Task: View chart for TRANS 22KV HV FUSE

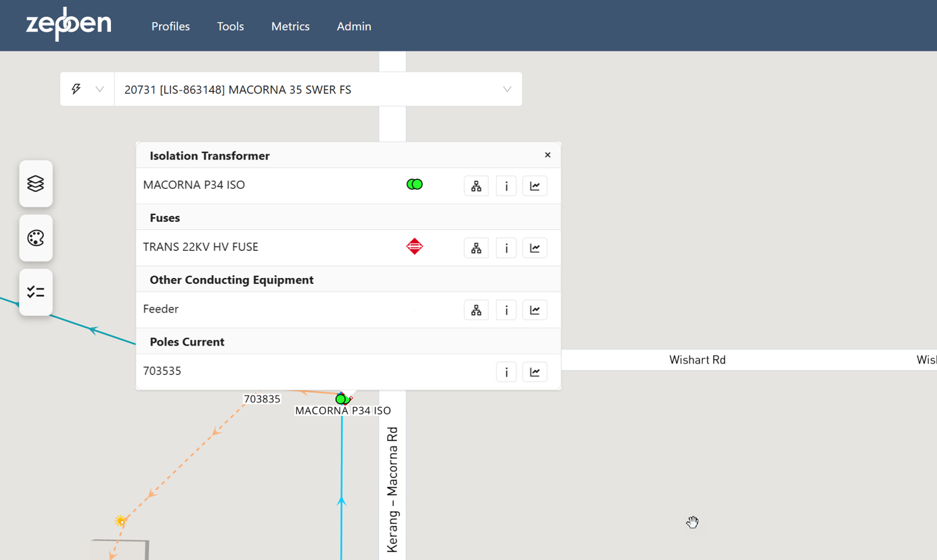Action: (x=534, y=248)
